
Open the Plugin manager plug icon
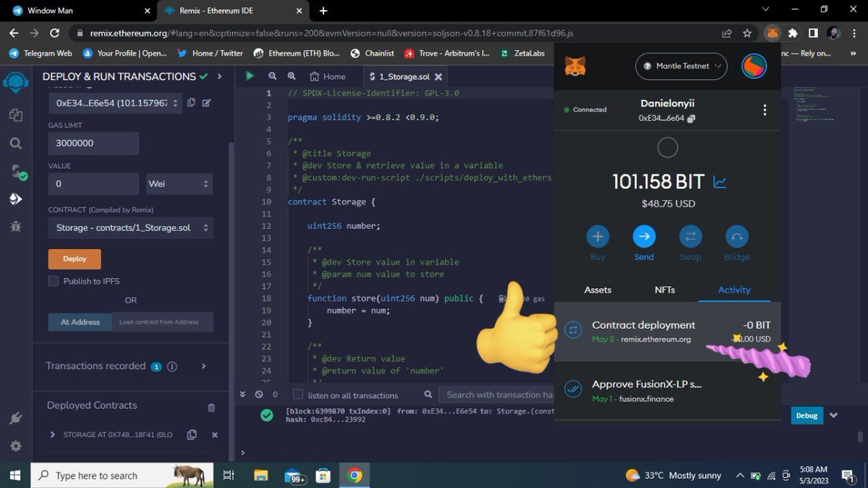click(16, 418)
